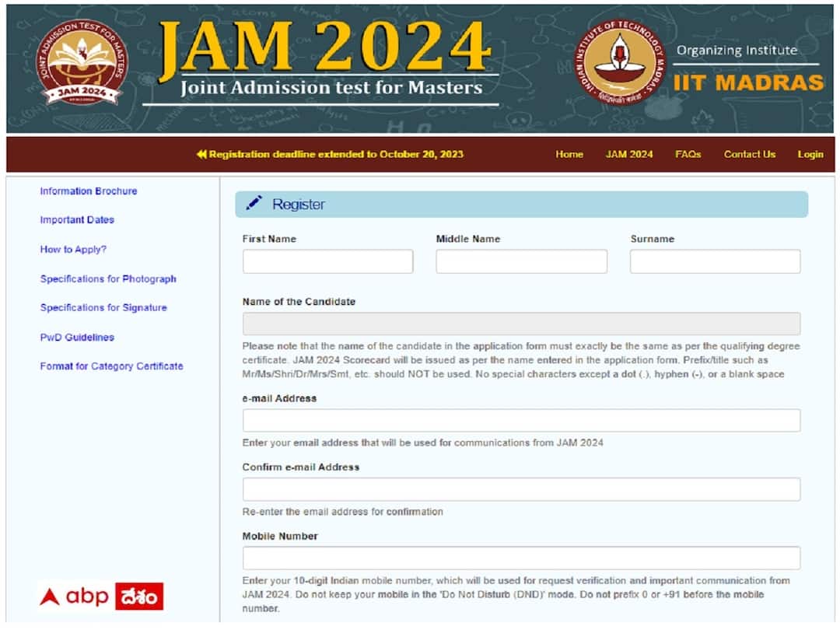Open the Information Brochure link
The image size is (840, 630).
[88, 191]
